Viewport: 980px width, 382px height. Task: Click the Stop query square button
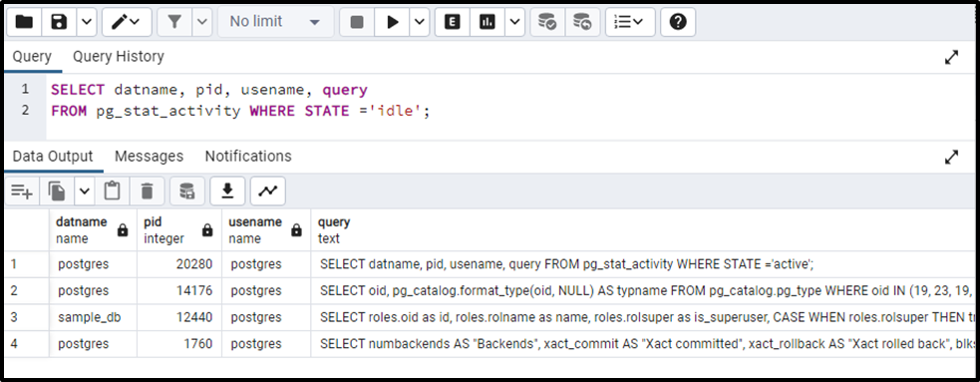357,23
